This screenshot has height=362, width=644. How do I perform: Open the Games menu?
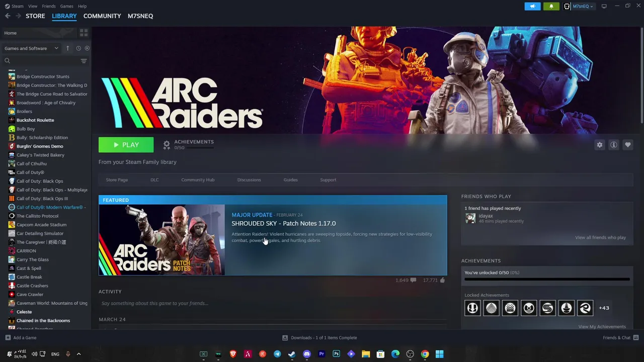click(x=66, y=6)
